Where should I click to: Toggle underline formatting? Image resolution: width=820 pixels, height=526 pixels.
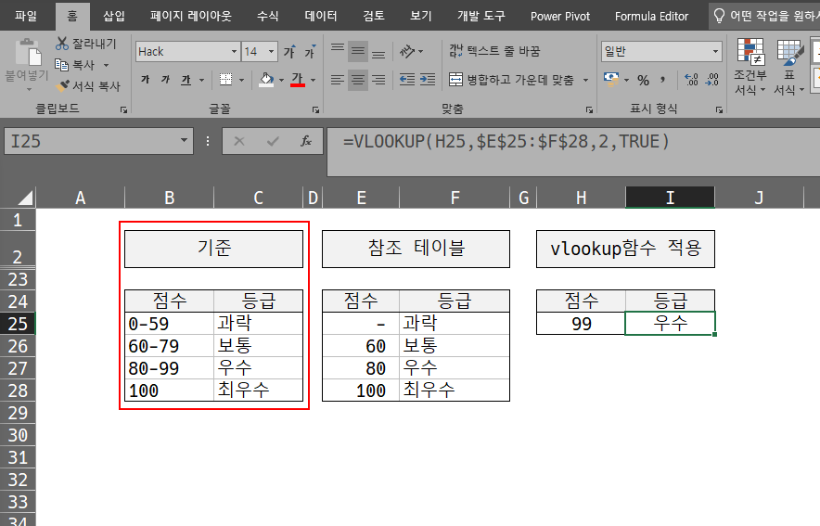click(186, 79)
